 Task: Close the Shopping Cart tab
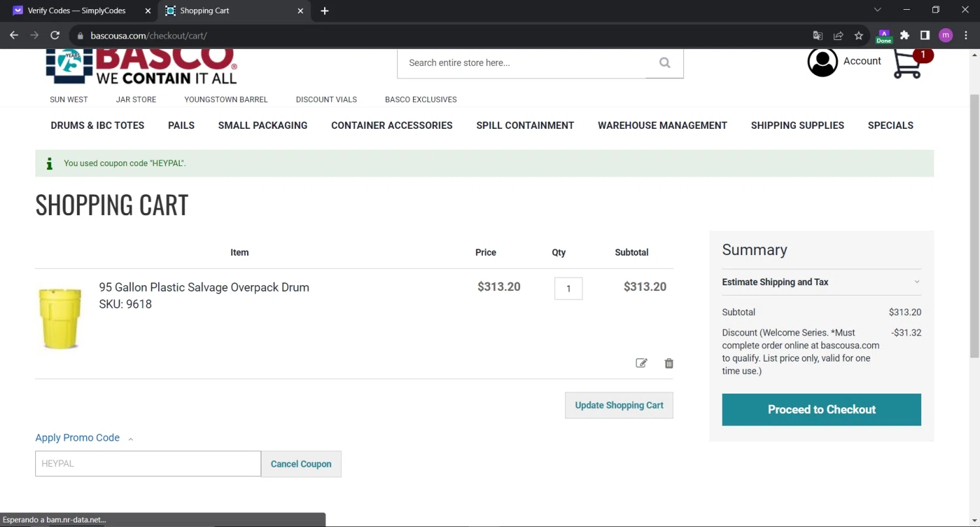[301, 10]
